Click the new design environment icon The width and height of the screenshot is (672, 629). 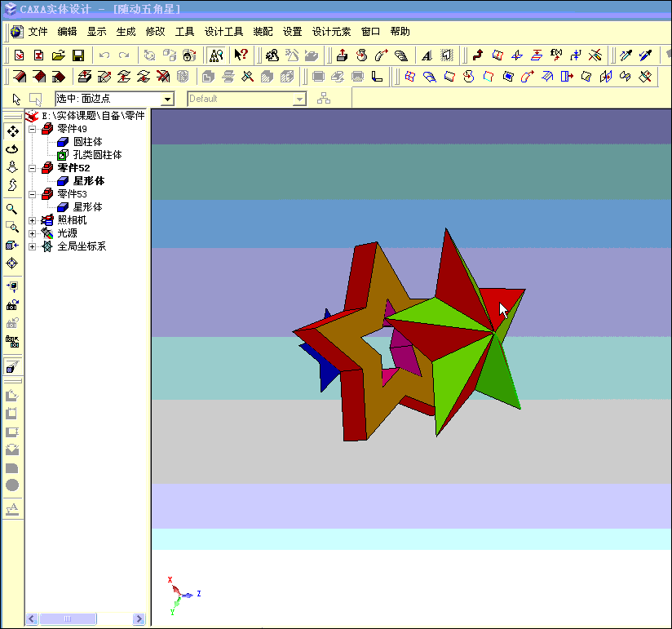coord(20,55)
